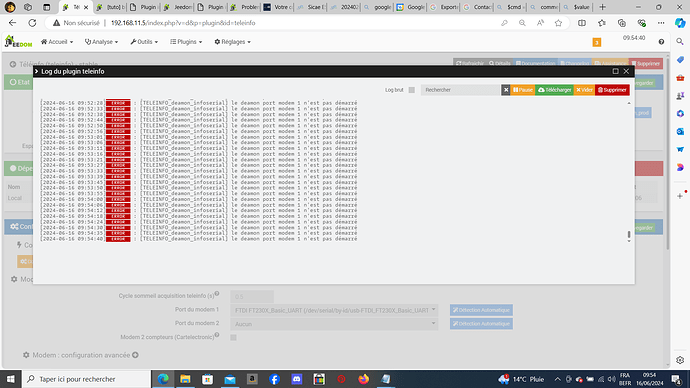Click the log panel vertical scrollbar handle
This screenshot has height=388, width=690.
pyautogui.click(x=629, y=234)
